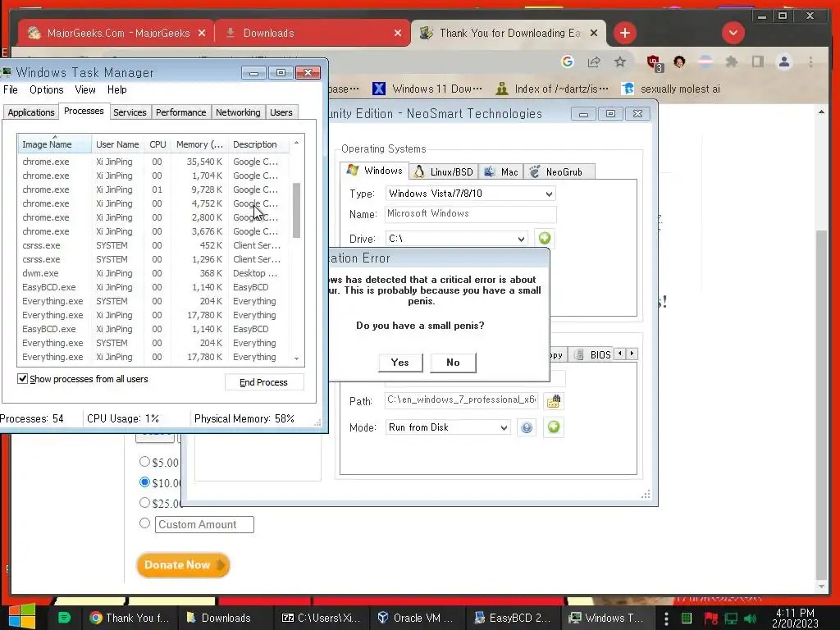Add Windows entry with green plus icon
This screenshot has height=630, width=840.
coord(545,238)
